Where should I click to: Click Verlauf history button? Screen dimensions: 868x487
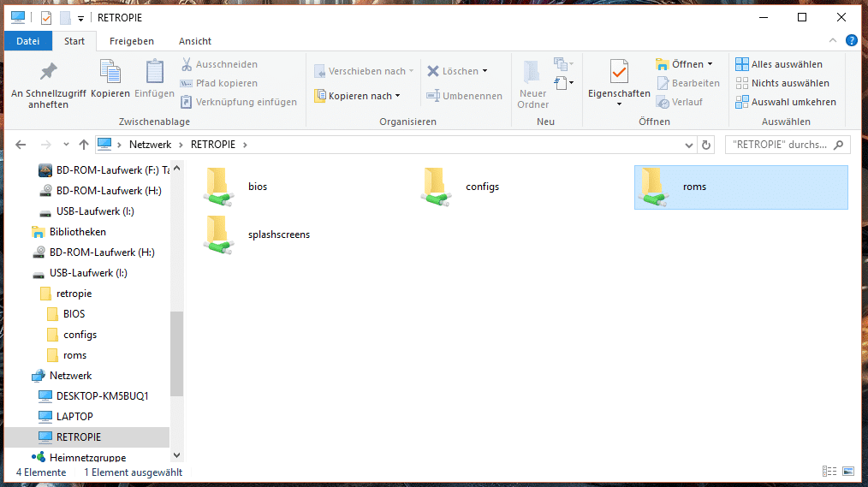click(x=679, y=102)
